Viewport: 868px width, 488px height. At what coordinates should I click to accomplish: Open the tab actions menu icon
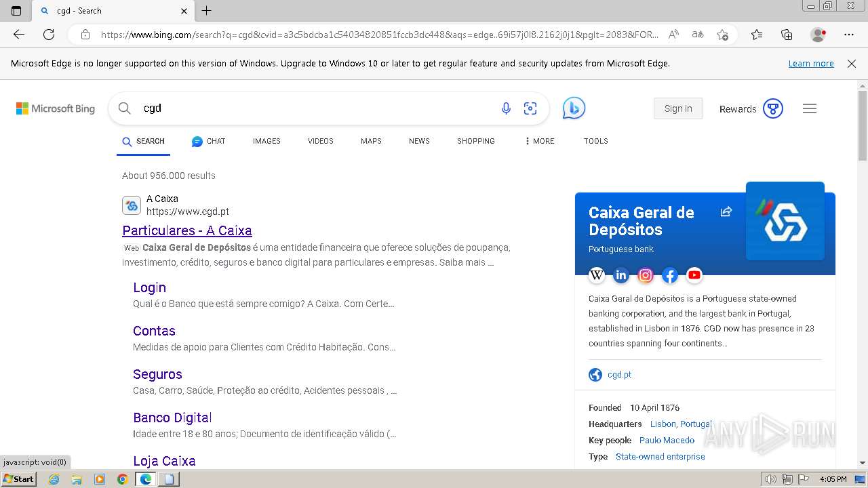pos(16,11)
